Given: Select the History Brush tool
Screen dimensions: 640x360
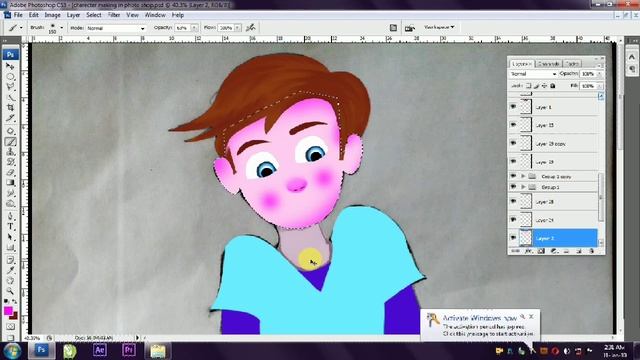Looking at the screenshot, I should point(10,162).
